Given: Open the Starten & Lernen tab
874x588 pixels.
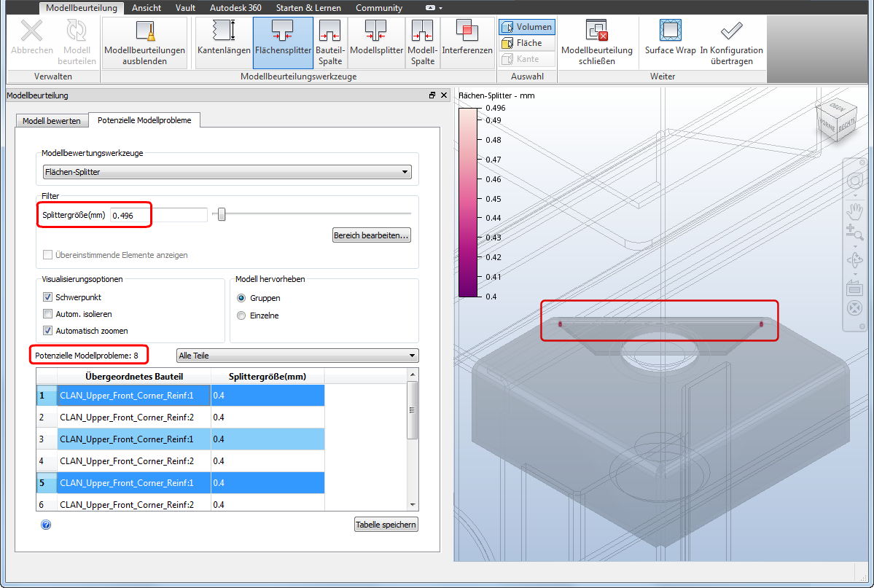Looking at the screenshot, I should [308, 8].
